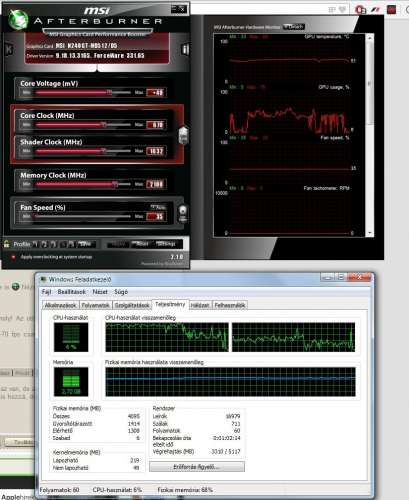Viewport: 409px width, 500px height.
Task: Click the red browser extension icon
Action: click(x=361, y=9)
